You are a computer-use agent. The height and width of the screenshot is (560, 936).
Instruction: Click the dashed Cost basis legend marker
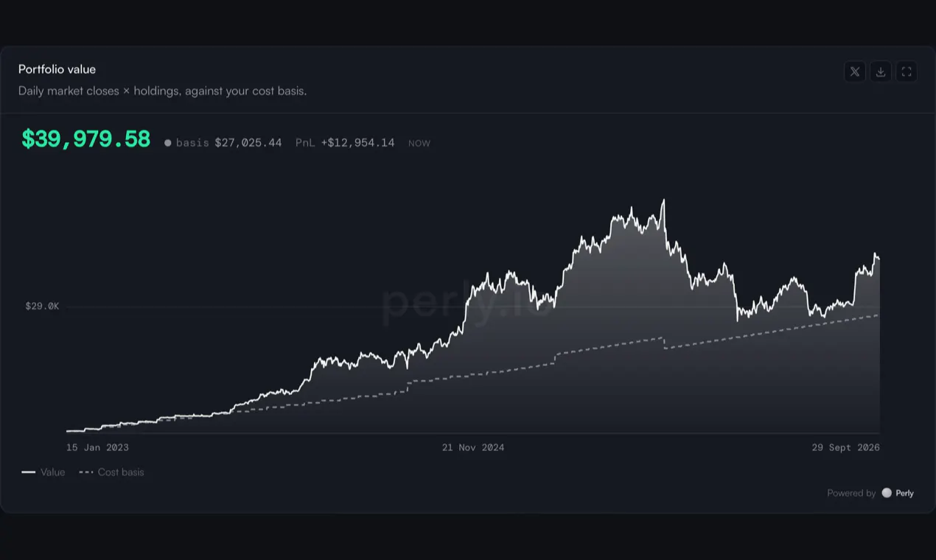(x=86, y=472)
